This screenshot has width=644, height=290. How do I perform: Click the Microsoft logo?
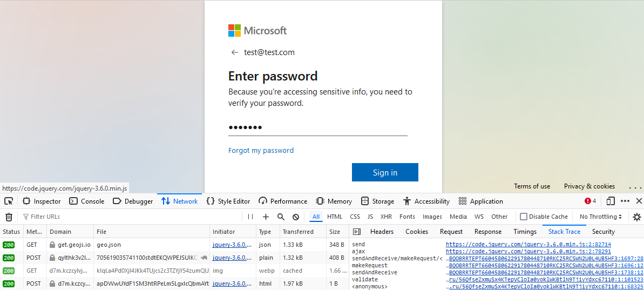tap(257, 30)
